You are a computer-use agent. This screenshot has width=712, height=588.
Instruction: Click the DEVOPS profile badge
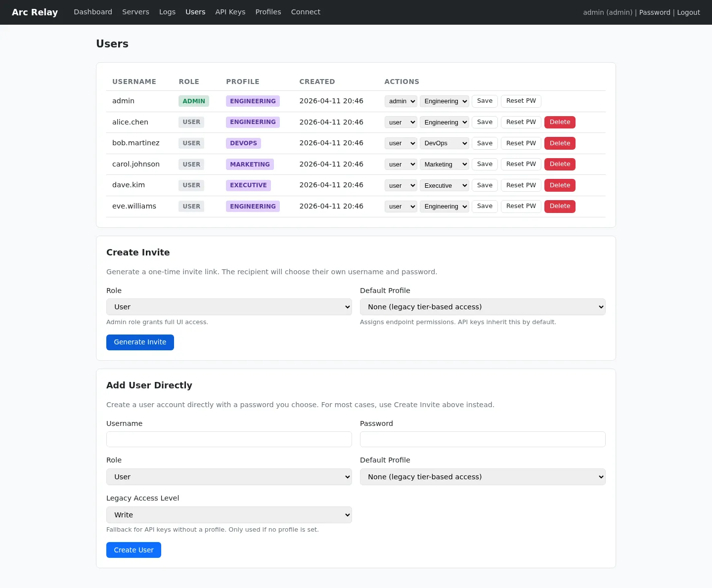[x=243, y=143]
